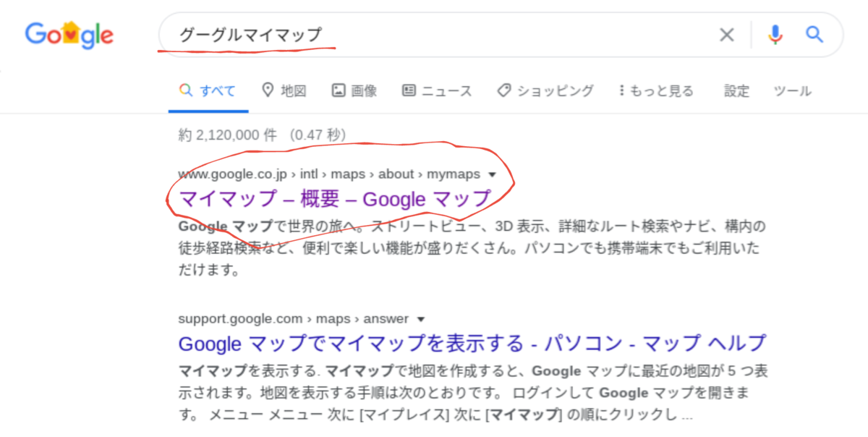Switch to the 画像 tab
Viewport: 868px width, 437px height.
[x=354, y=91]
